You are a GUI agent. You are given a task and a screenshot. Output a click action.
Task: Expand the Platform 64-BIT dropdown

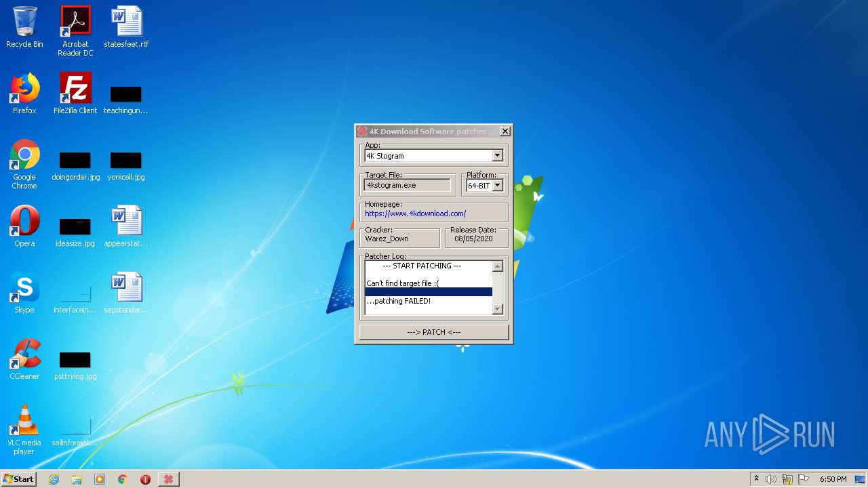[x=497, y=185]
